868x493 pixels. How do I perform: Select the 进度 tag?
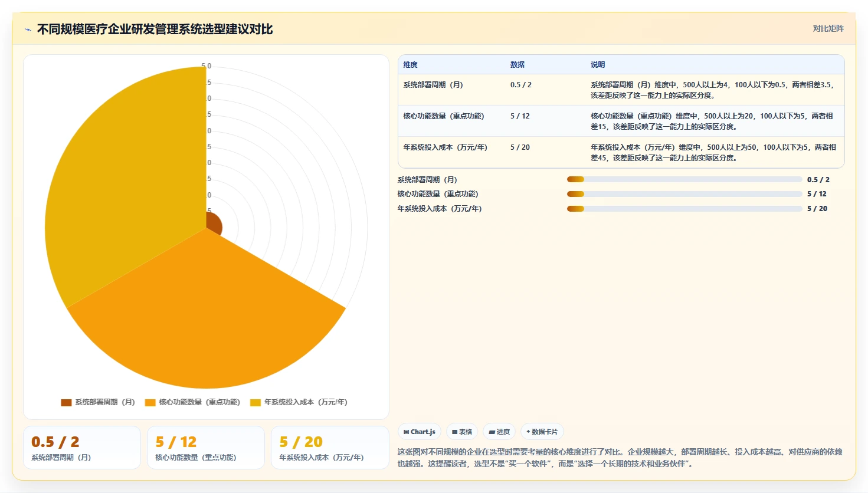(x=499, y=432)
